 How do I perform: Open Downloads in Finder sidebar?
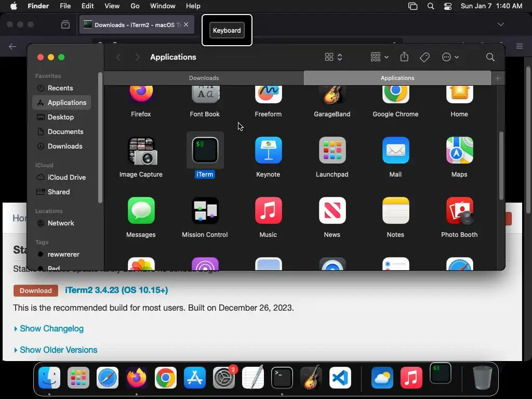pos(62,147)
